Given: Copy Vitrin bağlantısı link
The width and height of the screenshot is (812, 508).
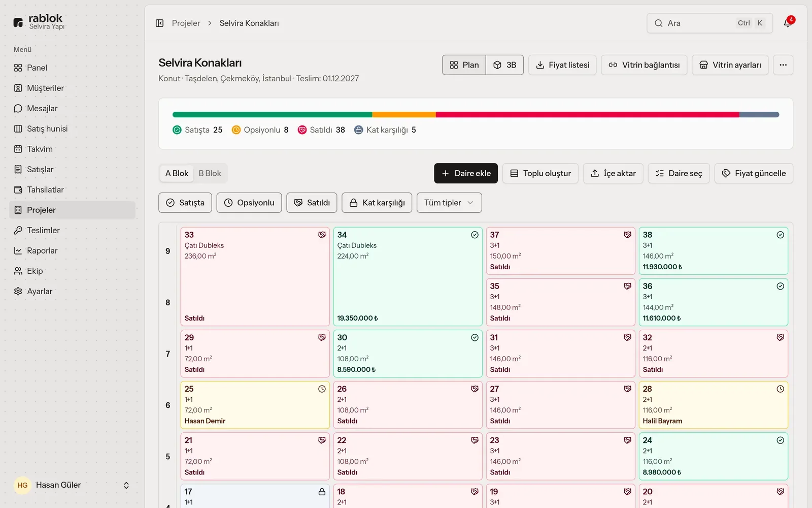Looking at the screenshot, I should pyautogui.click(x=644, y=65).
